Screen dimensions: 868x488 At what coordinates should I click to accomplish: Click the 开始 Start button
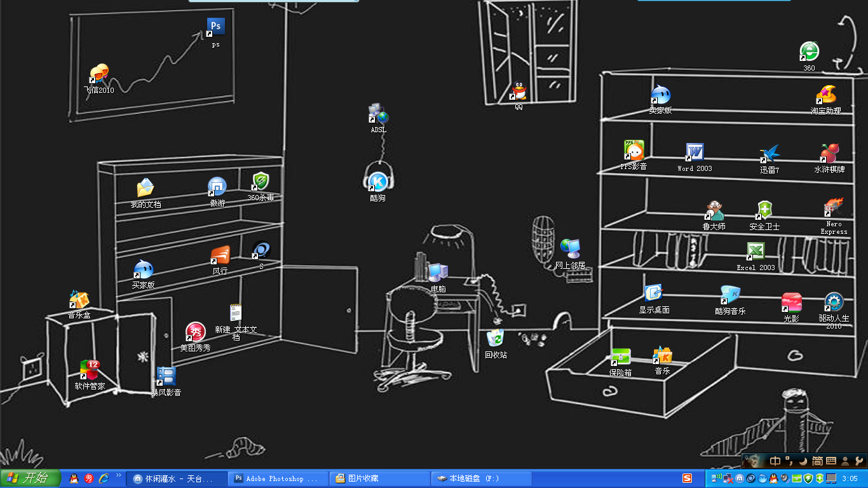(x=31, y=478)
